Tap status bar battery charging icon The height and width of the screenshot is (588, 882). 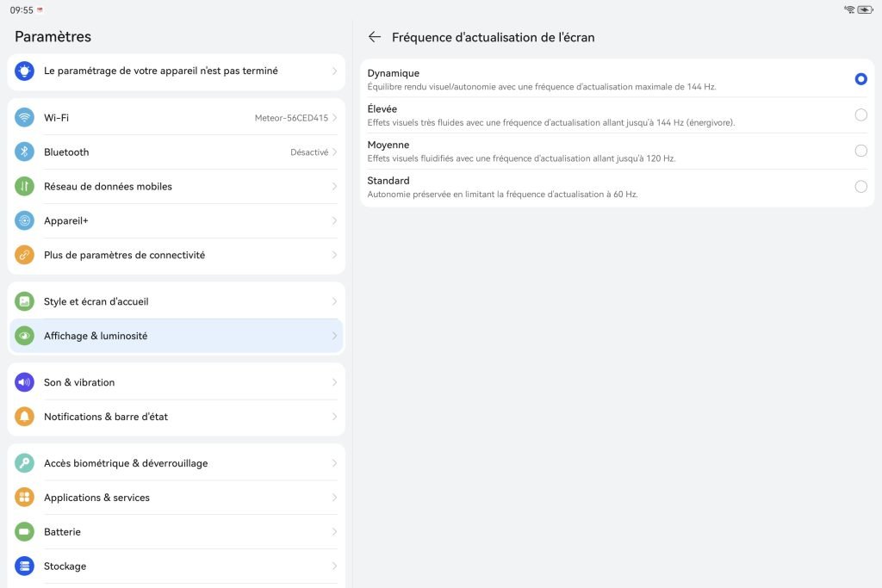coord(865,9)
